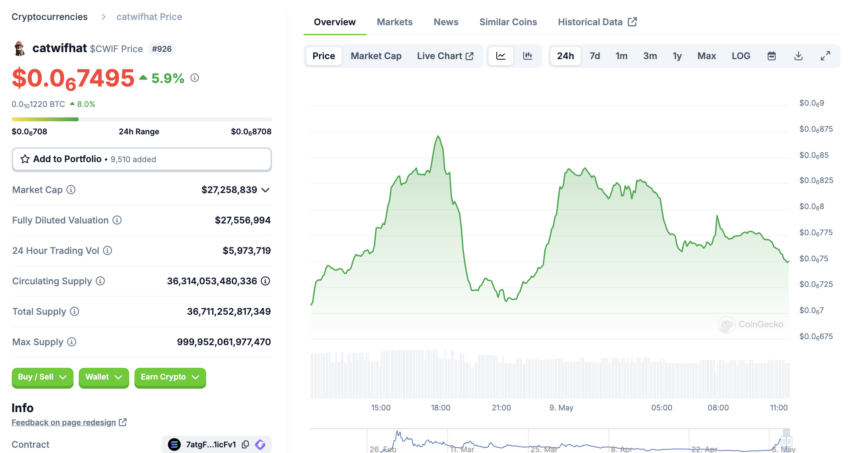
Task: Click the Solana chain icon in contract
Action: [174, 444]
